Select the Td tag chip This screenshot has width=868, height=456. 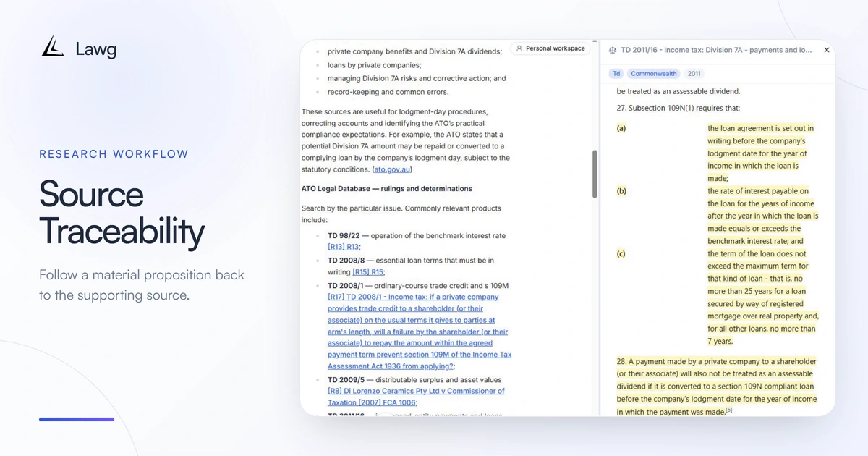[x=616, y=74]
